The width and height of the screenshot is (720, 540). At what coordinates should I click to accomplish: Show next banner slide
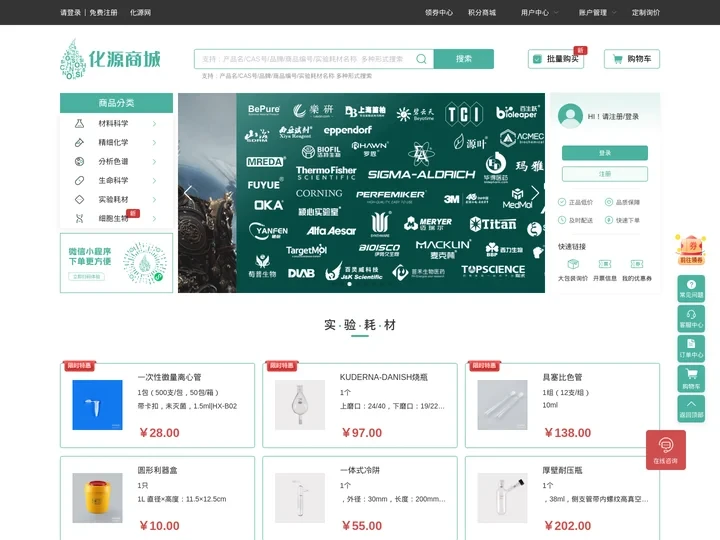click(x=535, y=193)
